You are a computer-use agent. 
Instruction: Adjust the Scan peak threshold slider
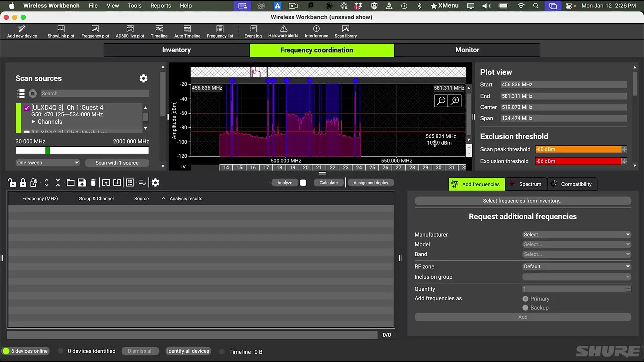581,149
